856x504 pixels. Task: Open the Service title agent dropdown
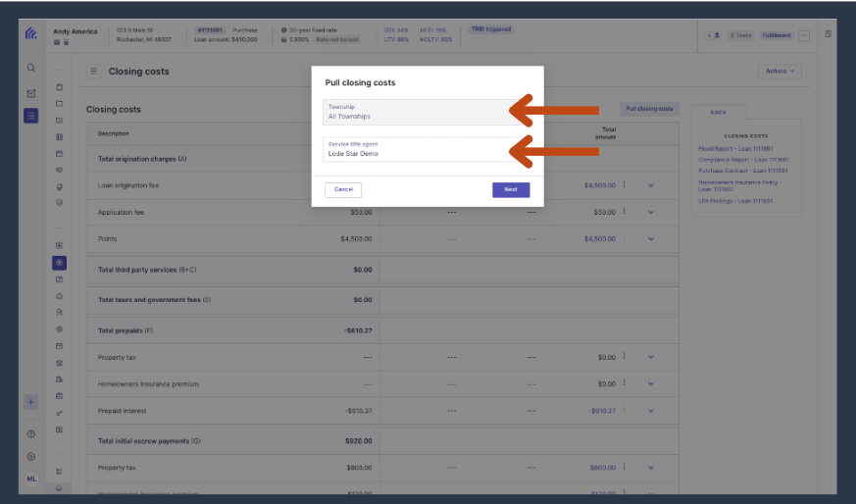(x=427, y=149)
